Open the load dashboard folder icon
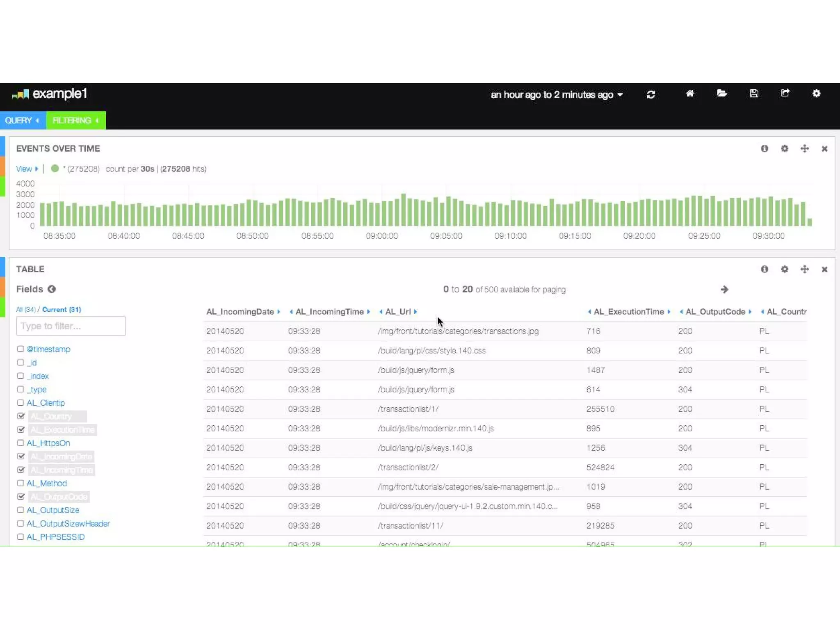The height and width of the screenshot is (630, 840). 722,94
